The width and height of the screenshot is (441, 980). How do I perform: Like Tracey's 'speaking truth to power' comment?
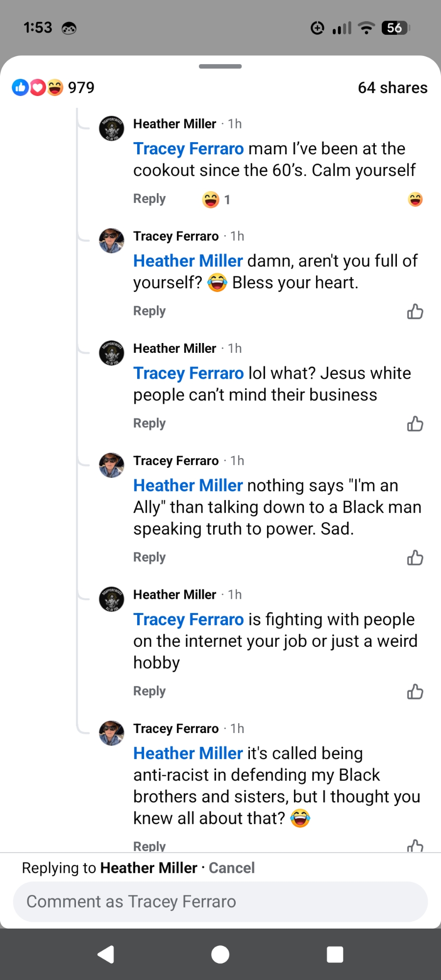[x=415, y=558]
